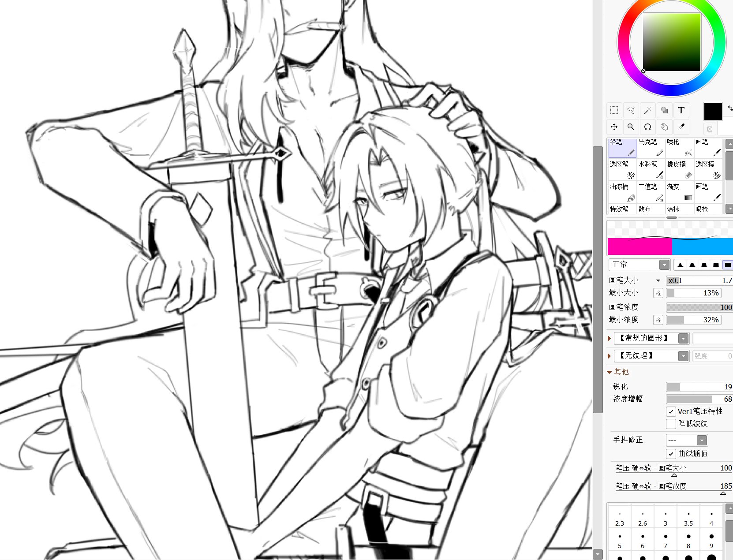Select the 马克笔 marker brush
This screenshot has width=733, height=560.
(651, 148)
